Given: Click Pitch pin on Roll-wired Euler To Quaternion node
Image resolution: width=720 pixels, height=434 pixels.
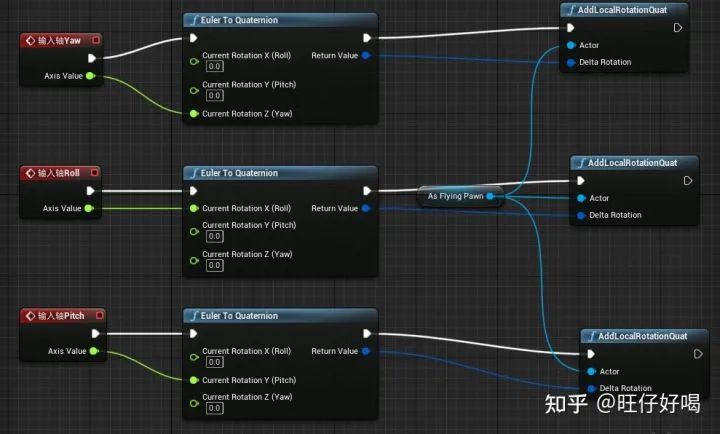Looking at the screenshot, I should (x=194, y=231).
